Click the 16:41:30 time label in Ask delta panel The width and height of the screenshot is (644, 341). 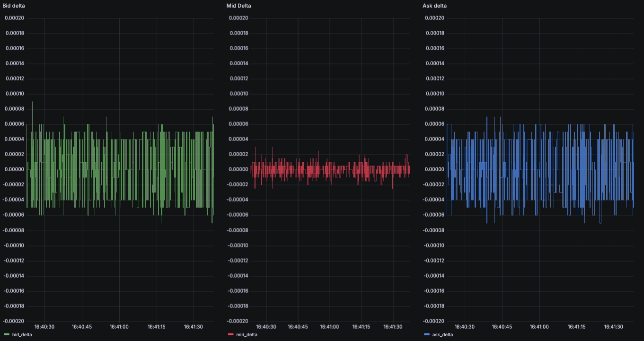click(x=614, y=327)
